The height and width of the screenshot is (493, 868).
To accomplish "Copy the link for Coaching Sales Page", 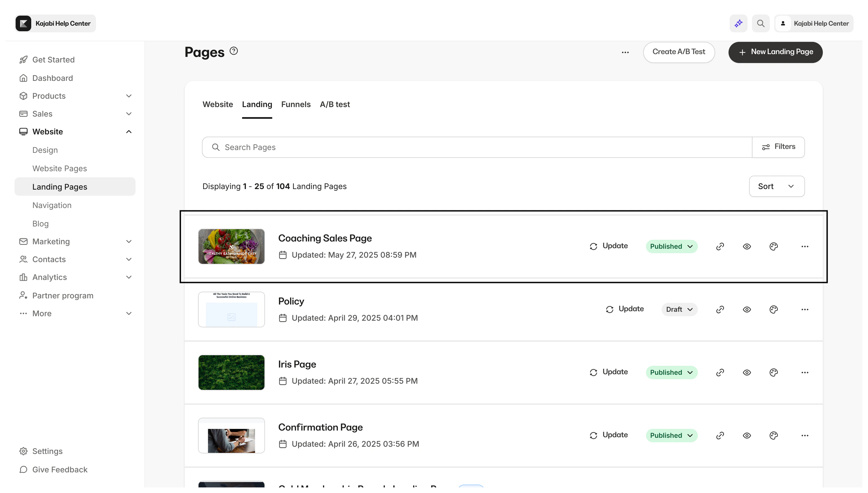I will pos(720,246).
